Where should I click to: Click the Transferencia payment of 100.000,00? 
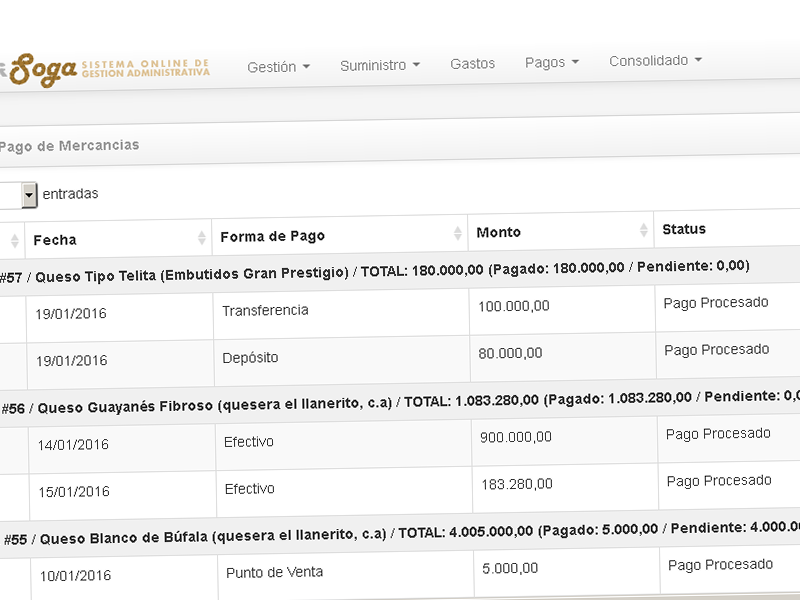265,311
